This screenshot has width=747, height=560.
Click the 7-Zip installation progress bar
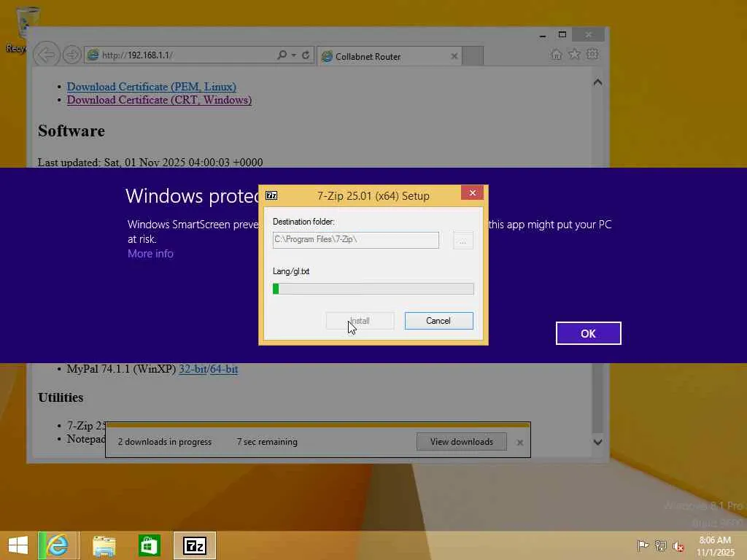click(x=373, y=289)
